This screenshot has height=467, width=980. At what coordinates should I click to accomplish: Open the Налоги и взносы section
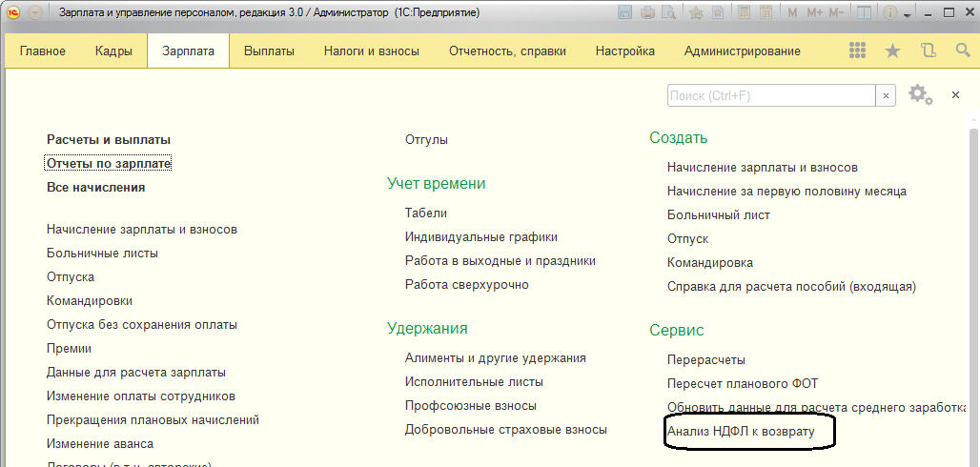pyautogui.click(x=371, y=51)
